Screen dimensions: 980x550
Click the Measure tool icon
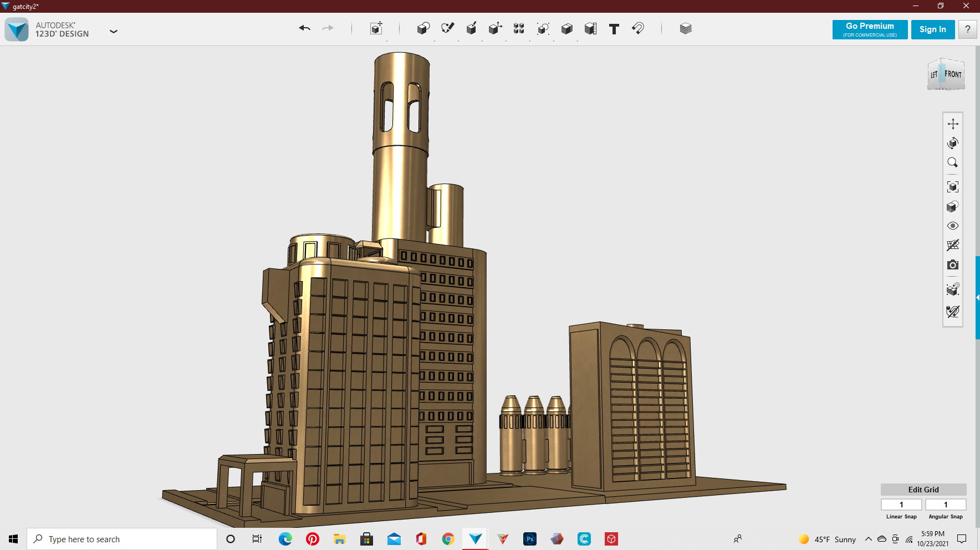click(x=590, y=28)
